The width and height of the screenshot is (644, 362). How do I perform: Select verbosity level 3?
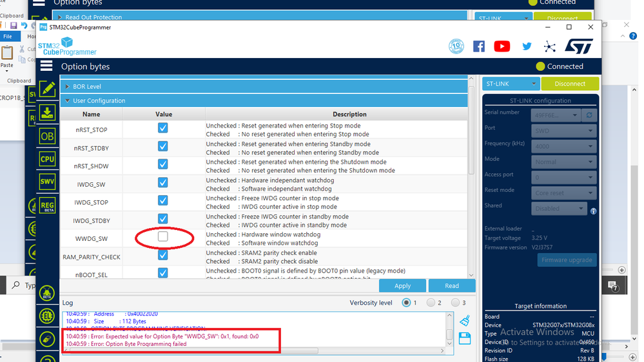click(x=455, y=303)
